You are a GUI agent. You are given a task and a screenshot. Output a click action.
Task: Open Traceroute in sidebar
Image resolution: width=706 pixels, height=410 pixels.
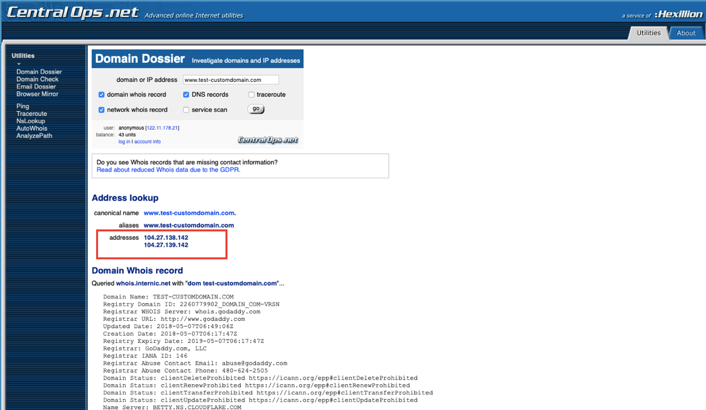click(x=32, y=113)
